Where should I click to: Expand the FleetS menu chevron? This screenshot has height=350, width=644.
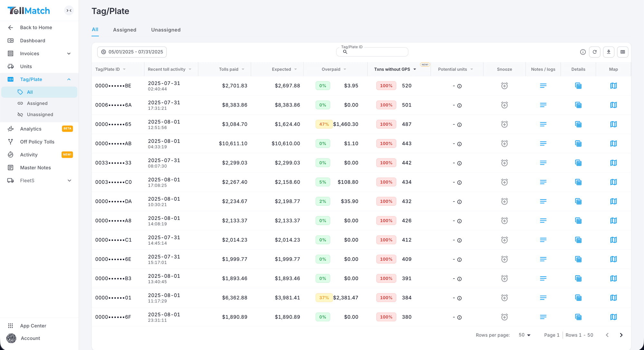pyautogui.click(x=69, y=181)
